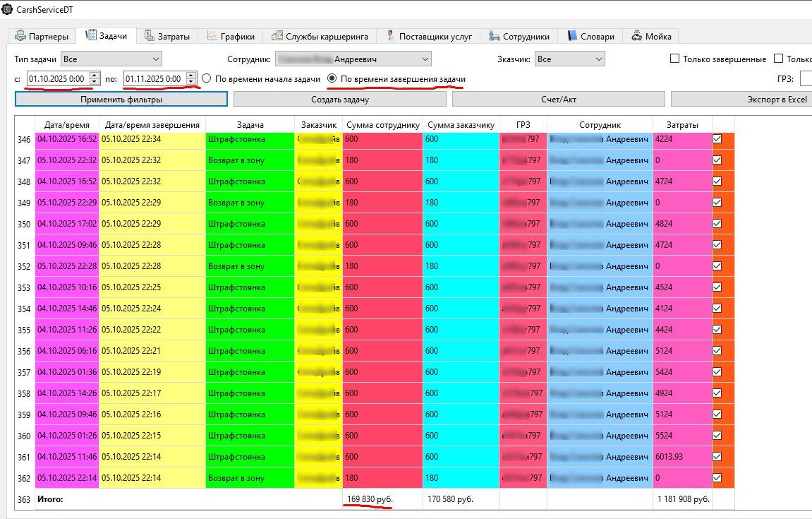Toggle checkbox in row 350
The image size is (812, 519).
(x=717, y=223)
